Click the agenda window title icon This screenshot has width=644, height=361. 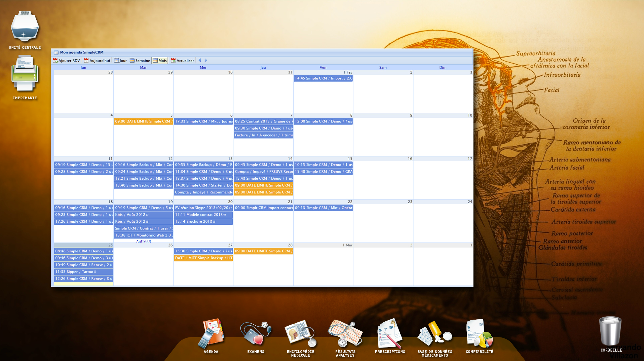pyautogui.click(x=56, y=52)
